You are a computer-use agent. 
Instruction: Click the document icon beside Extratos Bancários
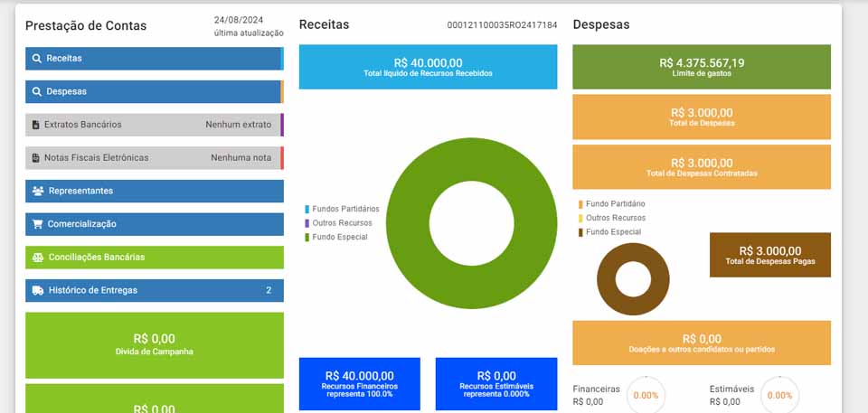click(36, 125)
